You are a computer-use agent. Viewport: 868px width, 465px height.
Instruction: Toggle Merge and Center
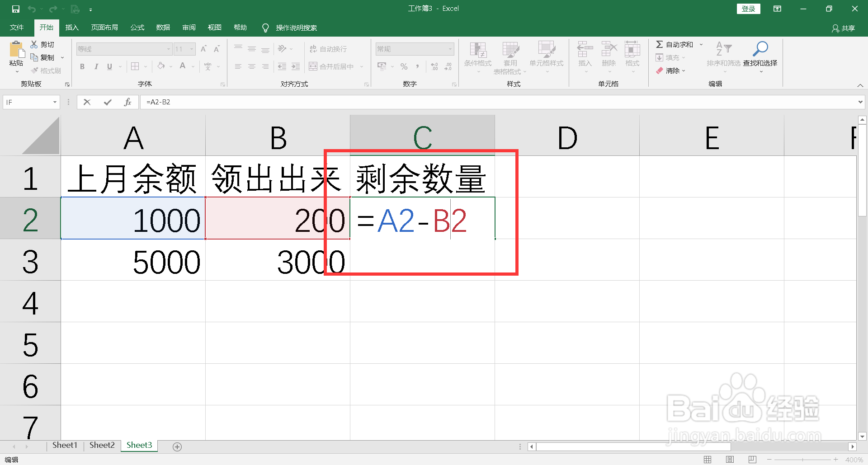tap(331, 67)
